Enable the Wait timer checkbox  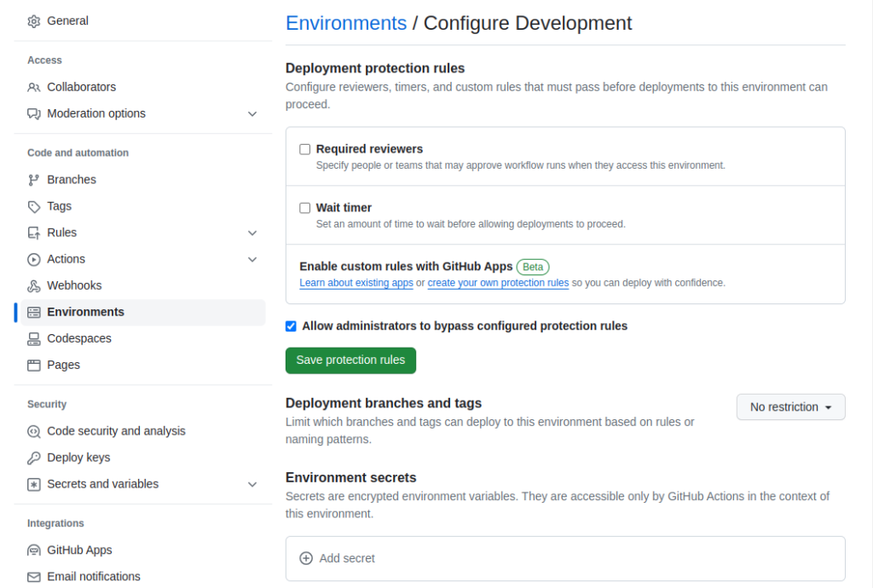tap(304, 207)
